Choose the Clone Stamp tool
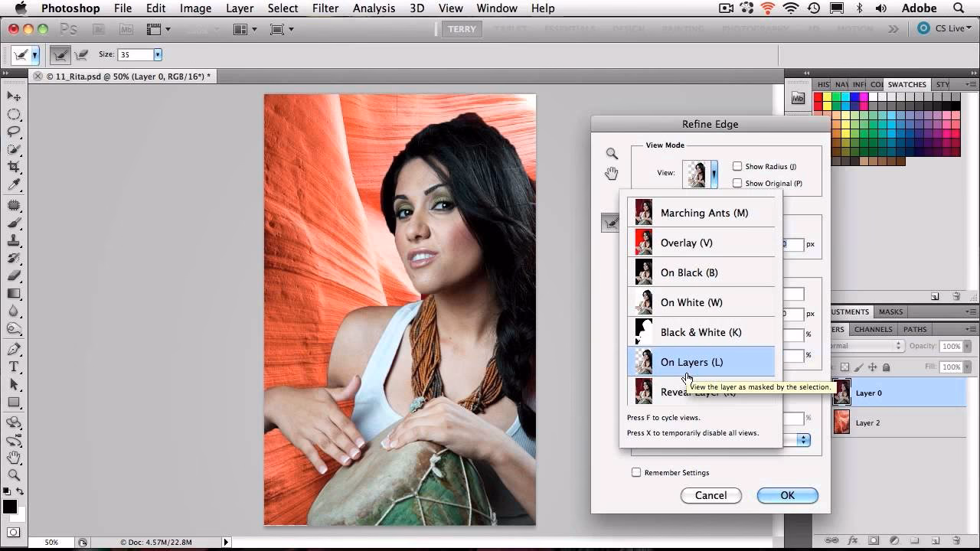 click(14, 241)
